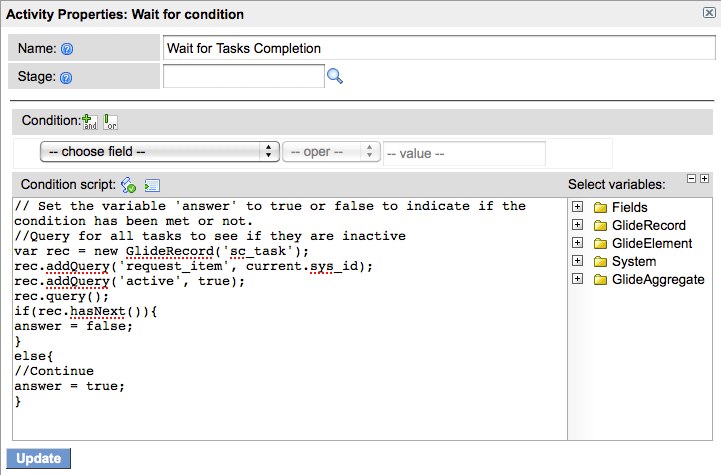Image resolution: width=721 pixels, height=475 pixels.
Task: Open the Stage lookup magnifier
Action: point(335,76)
